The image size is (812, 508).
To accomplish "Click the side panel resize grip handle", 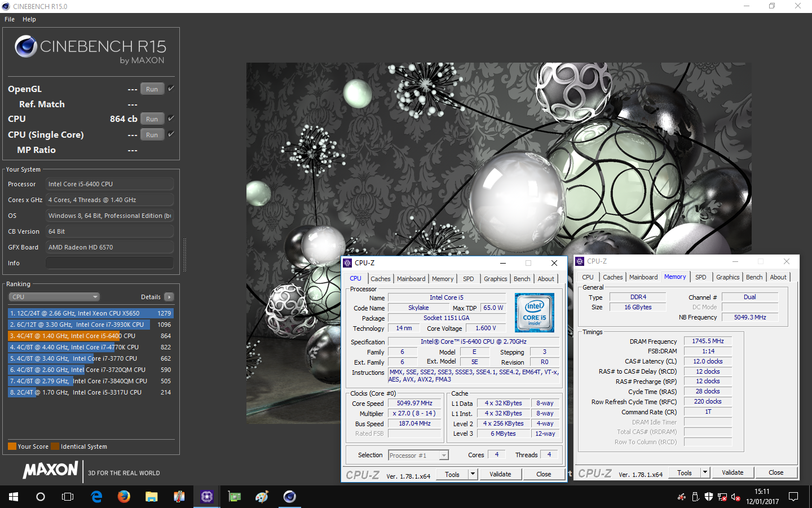I will click(x=184, y=255).
